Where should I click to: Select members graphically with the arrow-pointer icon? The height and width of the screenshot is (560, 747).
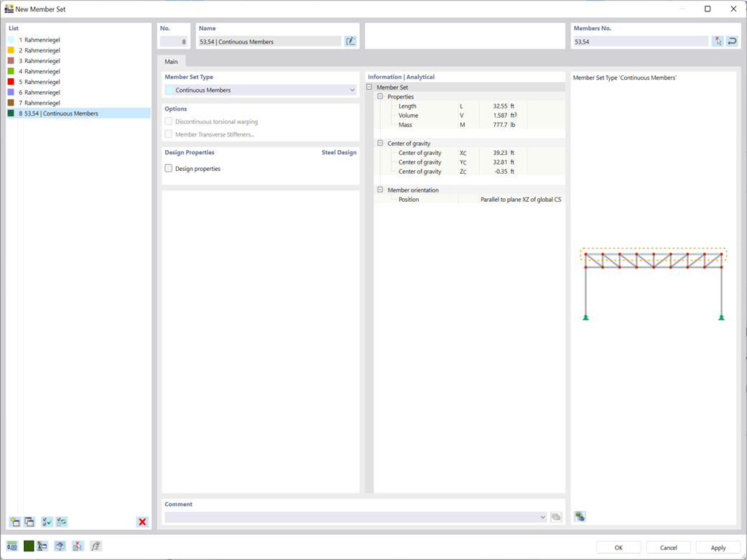pos(718,41)
